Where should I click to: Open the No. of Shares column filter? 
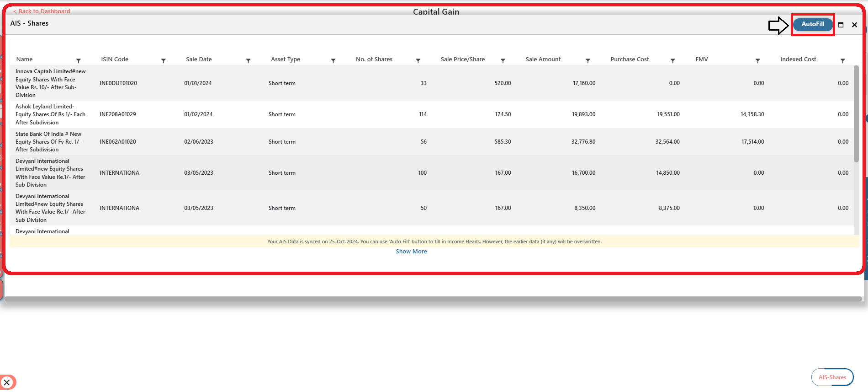click(418, 60)
